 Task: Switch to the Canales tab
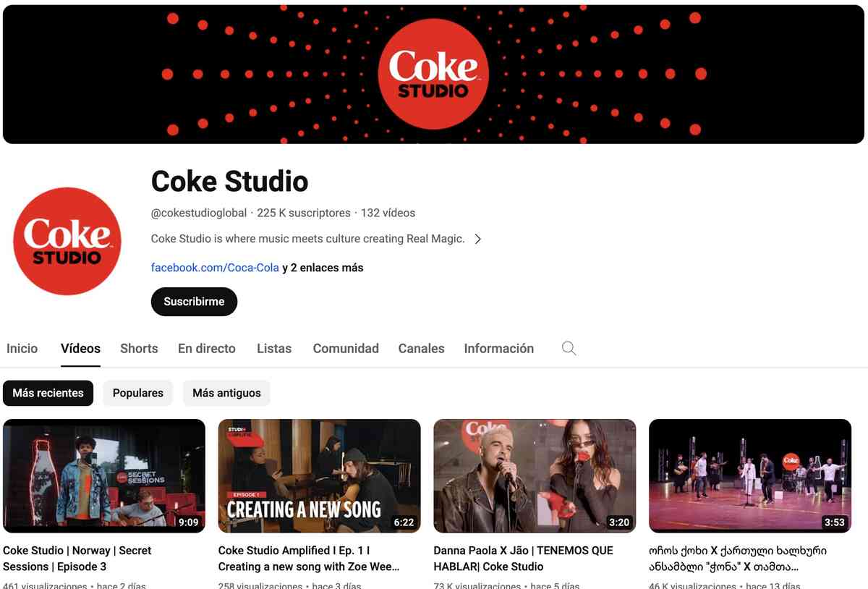[x=421, y=349]
